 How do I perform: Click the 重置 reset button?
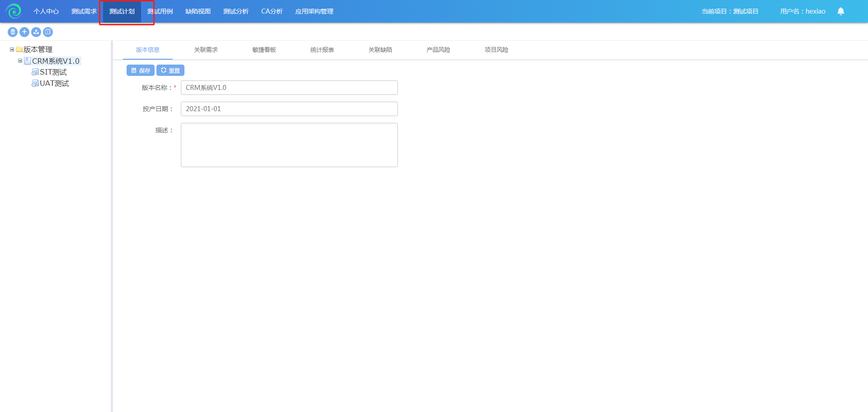click(170, 70)
